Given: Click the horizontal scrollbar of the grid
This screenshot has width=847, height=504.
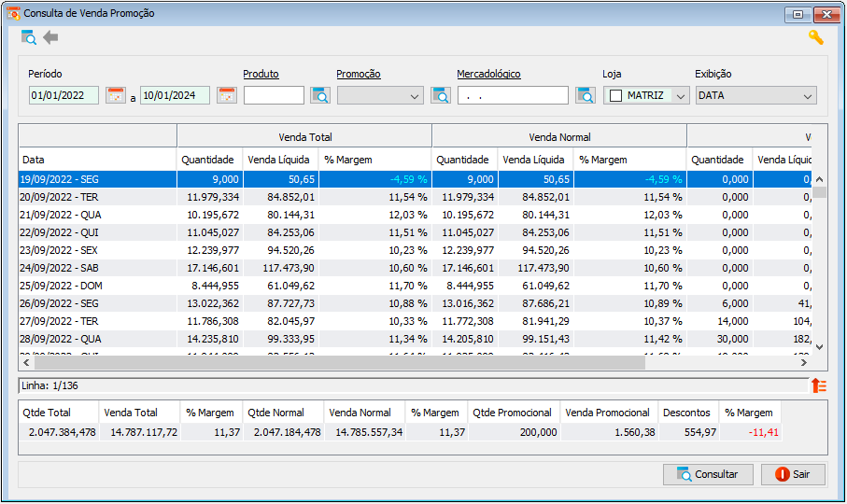Looking at the screenshot, I should (x=340, y=363).
